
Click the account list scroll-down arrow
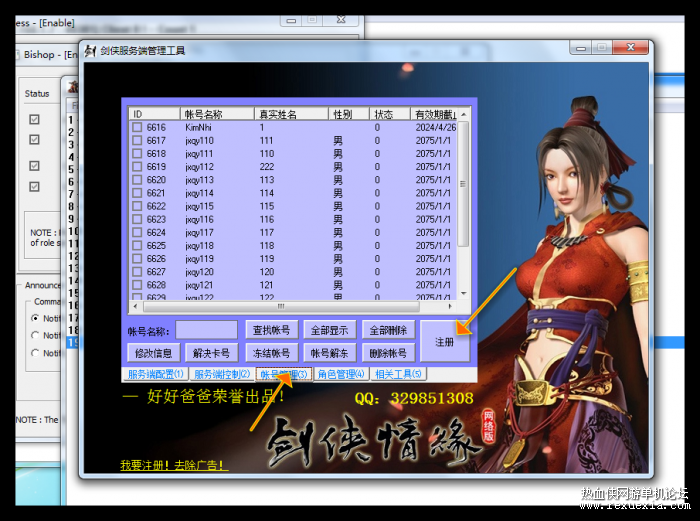(x=464, y=293)
